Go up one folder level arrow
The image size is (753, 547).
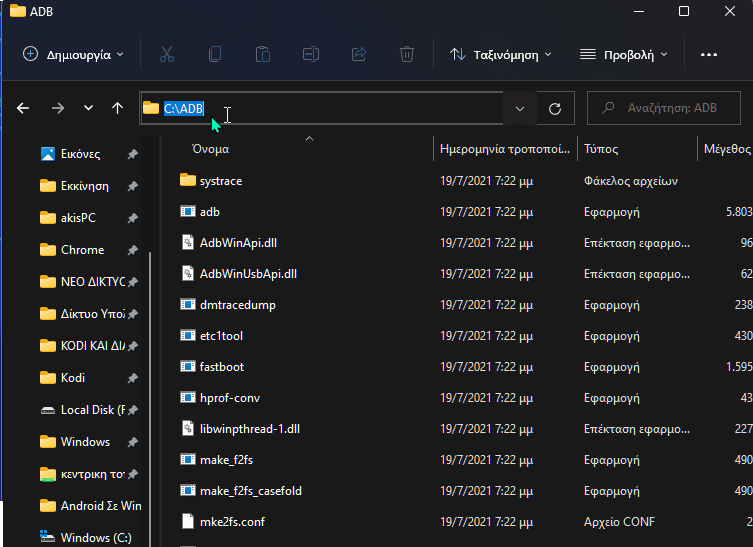(118, 108)
